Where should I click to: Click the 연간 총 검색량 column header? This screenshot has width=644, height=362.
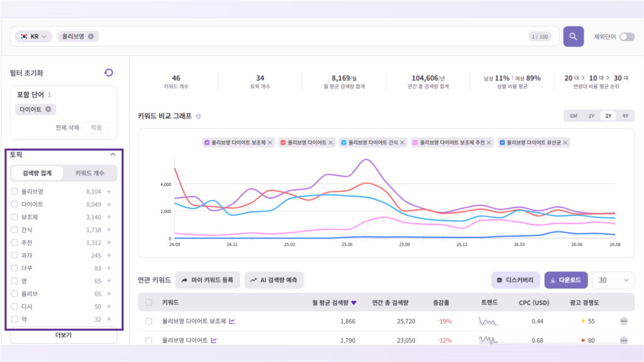coord(390,302)
